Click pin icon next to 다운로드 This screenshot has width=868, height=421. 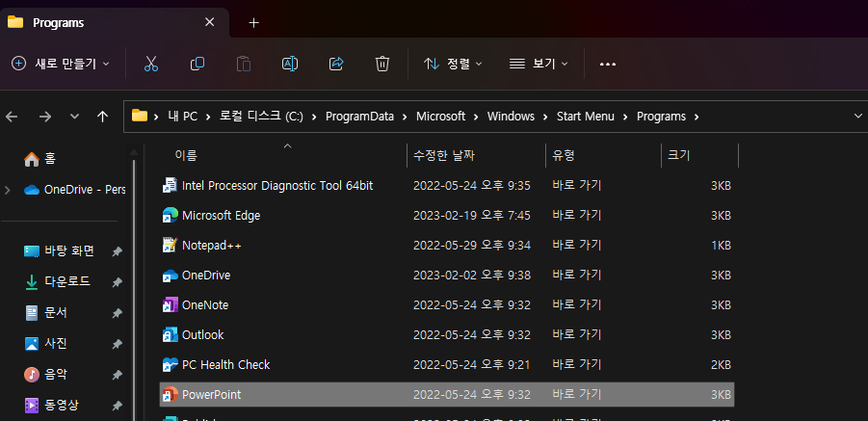click(x=117, y=282)
